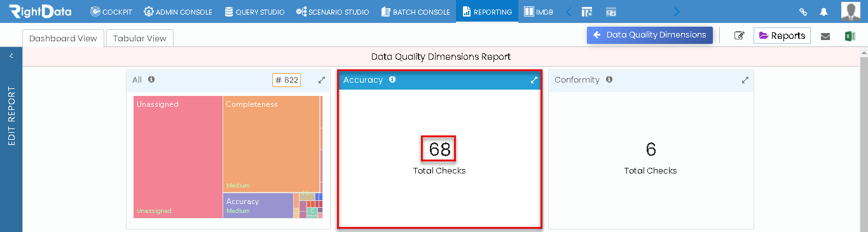This screenshot has height=232, width=868.
Task: Expand the Conformity card
Action: pos(745,80)
